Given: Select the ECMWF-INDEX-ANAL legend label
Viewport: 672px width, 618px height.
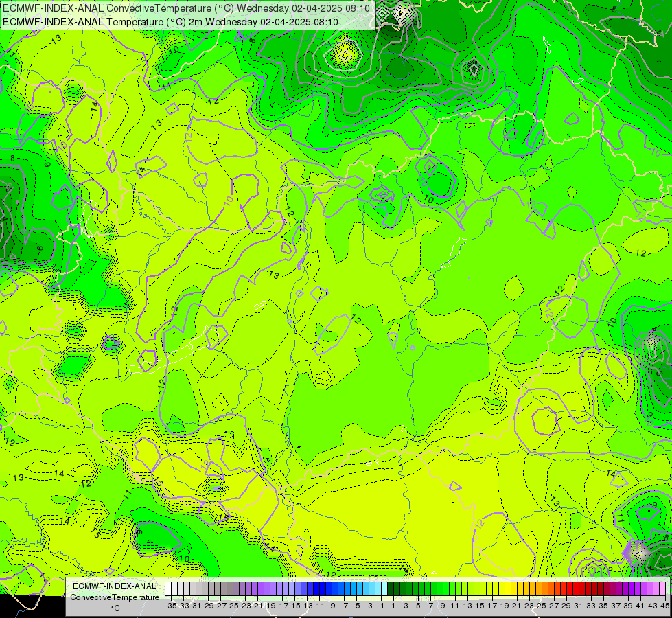Looking at the screenshot, I should click(115, 586).
